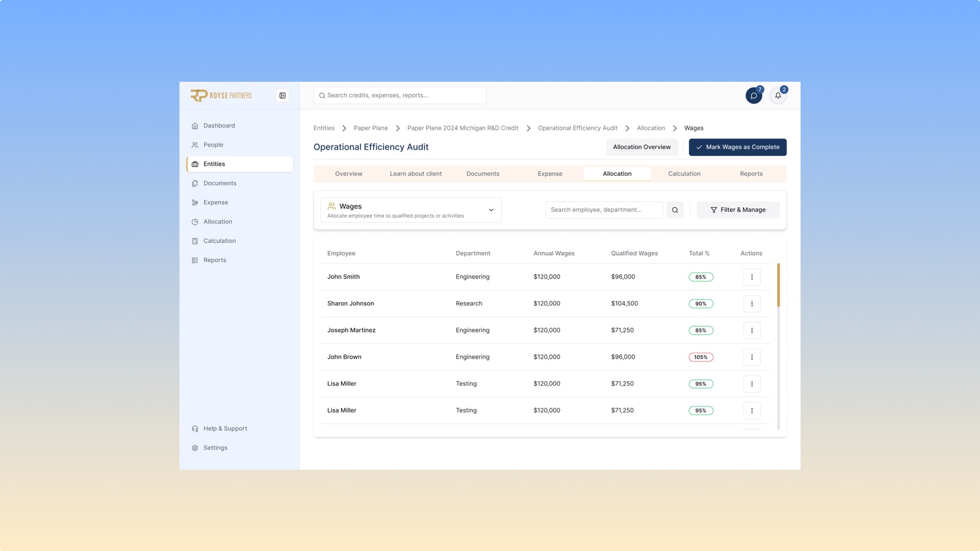Click Sharon Johnson name cell

click(350, 304)
